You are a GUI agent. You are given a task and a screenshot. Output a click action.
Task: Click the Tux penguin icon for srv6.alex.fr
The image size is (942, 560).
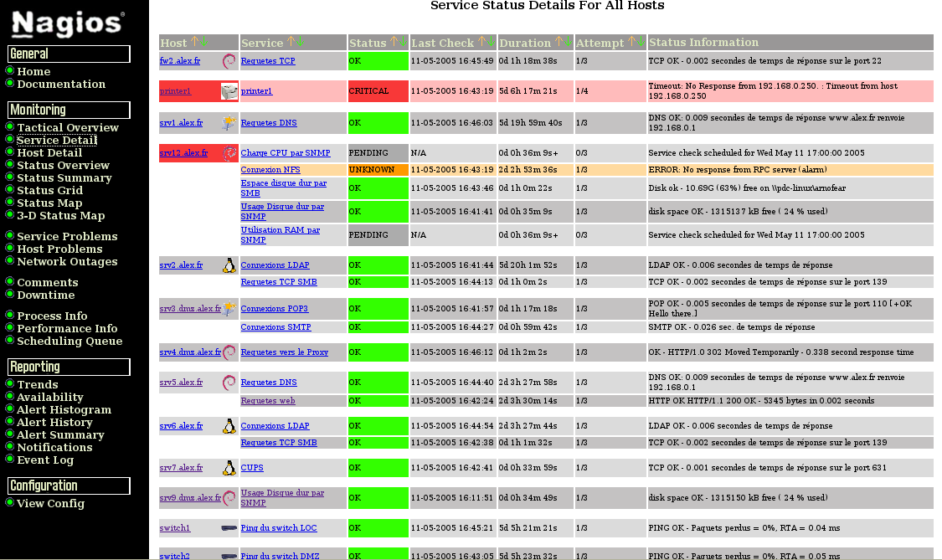229,426
